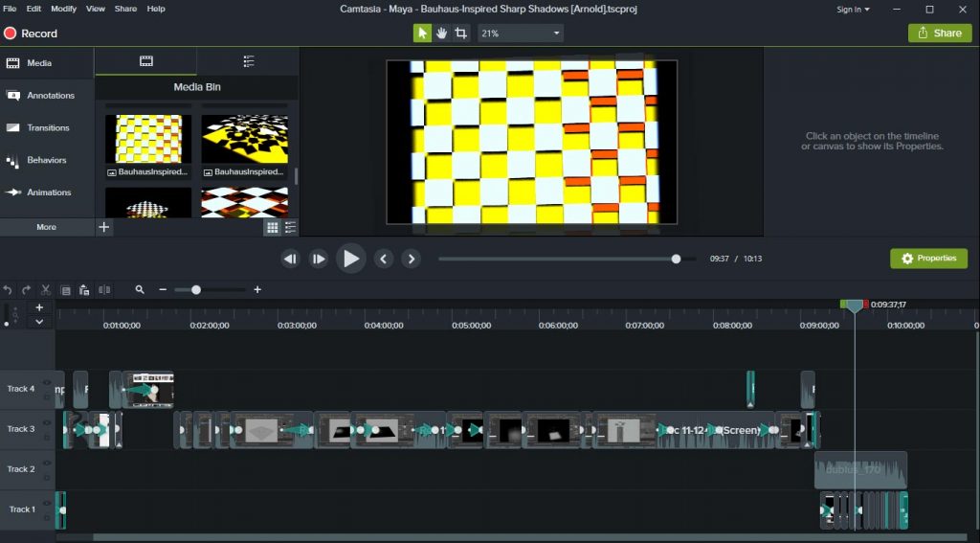Toggle the Select arrow editing mode
980x543 pixels.
pos(422,33)
